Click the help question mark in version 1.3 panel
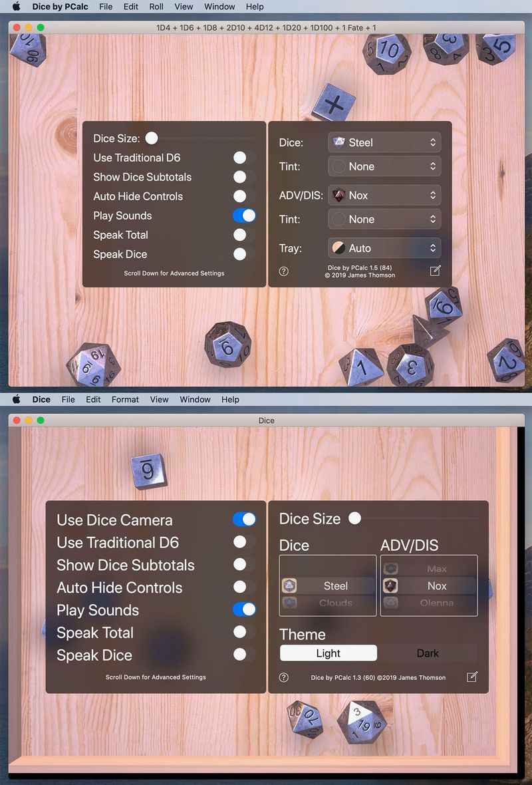 click(x=284, y=677)
